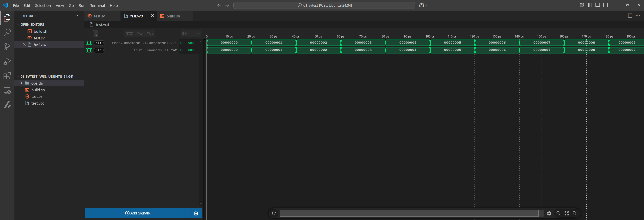Open the slanted-lines extension icon in activity bar
Screen dimensions: 644x220
pyautogui.click(x=7, y=105)
